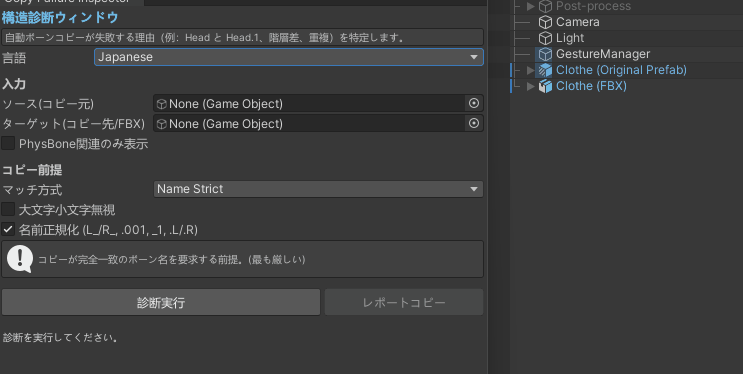Click the 診断実行 button
The width and height of the screenshot is (743, 374).
[x=161, y=302]
